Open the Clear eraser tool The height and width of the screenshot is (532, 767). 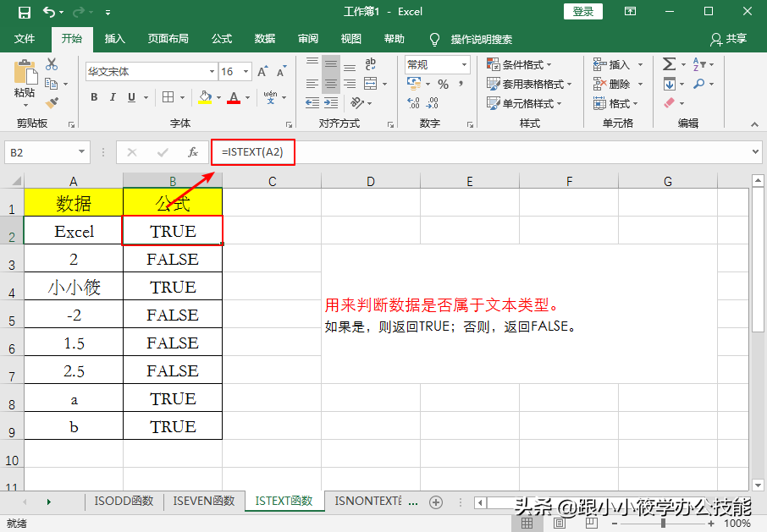[669, 103]
